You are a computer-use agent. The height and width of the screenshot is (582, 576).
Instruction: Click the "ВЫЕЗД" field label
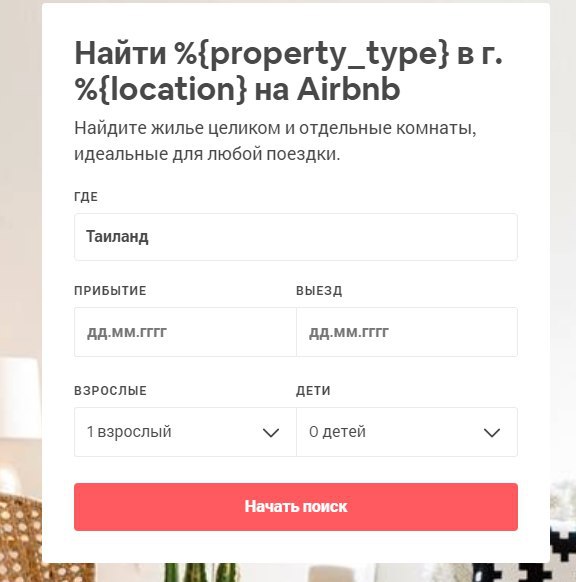point(319,291)
